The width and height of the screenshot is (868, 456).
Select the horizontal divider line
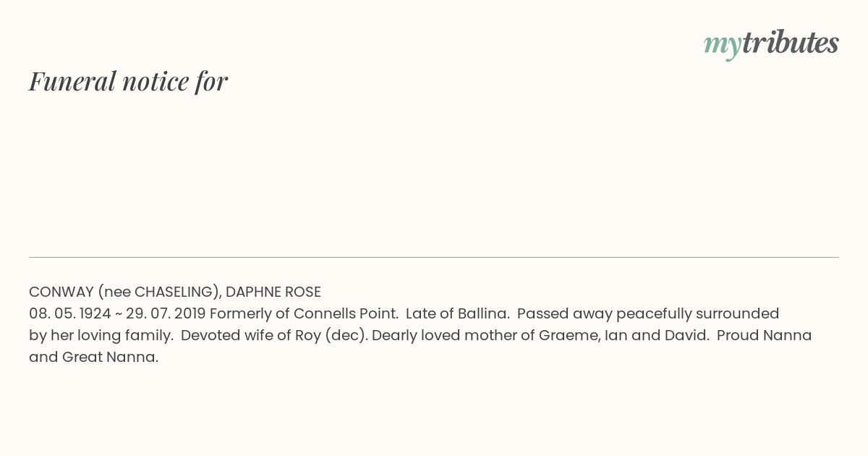(x=434, y=257)
